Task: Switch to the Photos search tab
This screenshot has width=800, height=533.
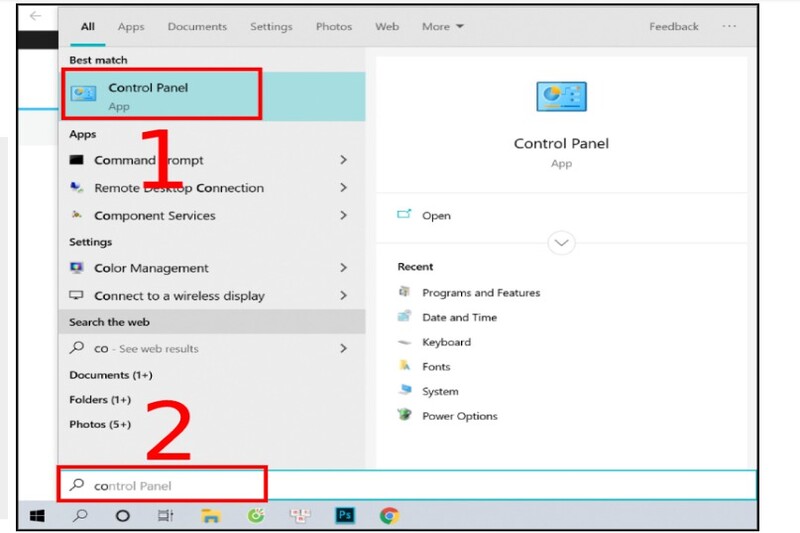Action: 334,27
